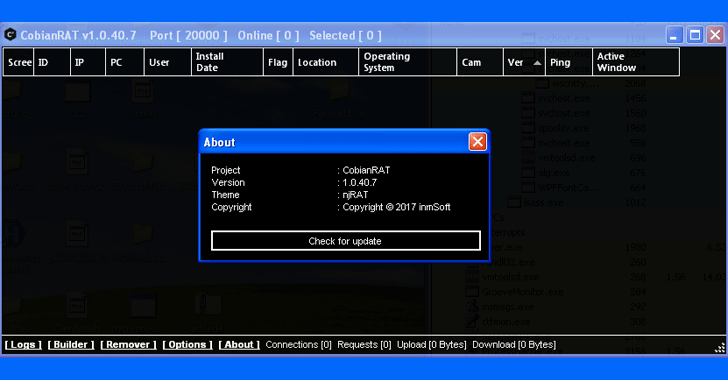Click the Download [0 Bytes] status
The height and width of the screenshot is (380, 728).
[514, 345]
